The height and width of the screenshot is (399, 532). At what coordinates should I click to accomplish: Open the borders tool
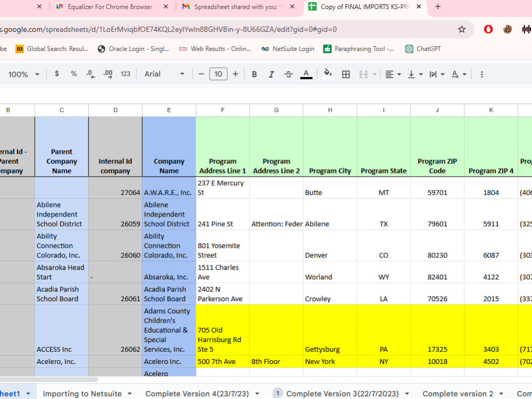(x=346, y=74)
